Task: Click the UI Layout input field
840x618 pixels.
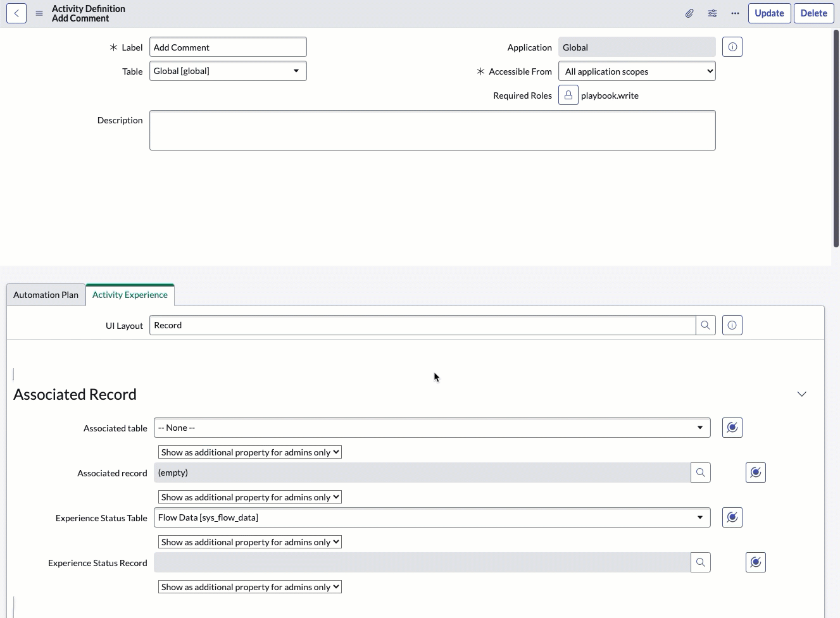Action: pos(422,325)
